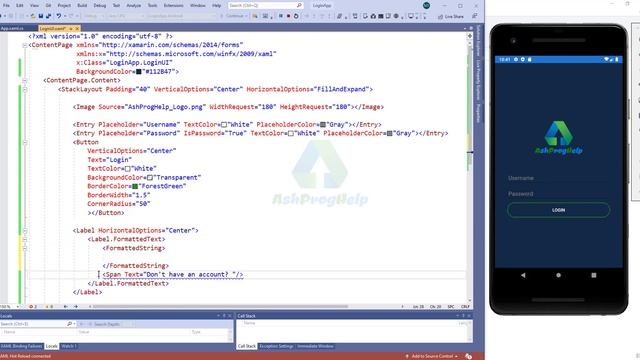The image size is (640, 360).
Task: Open the File menu
Action: point(6,5)
